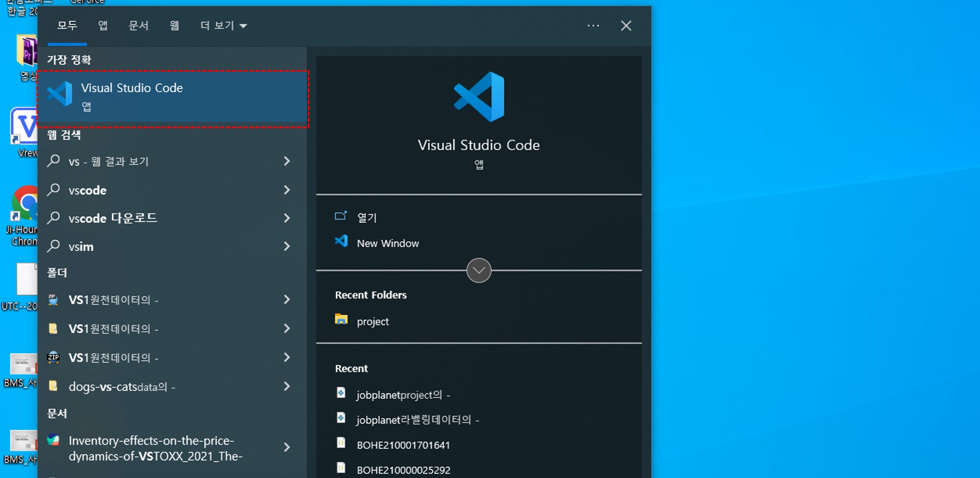980x478 pixels.
Task: Launch Visual Studio Code from search results
Action: click(133, 96)
